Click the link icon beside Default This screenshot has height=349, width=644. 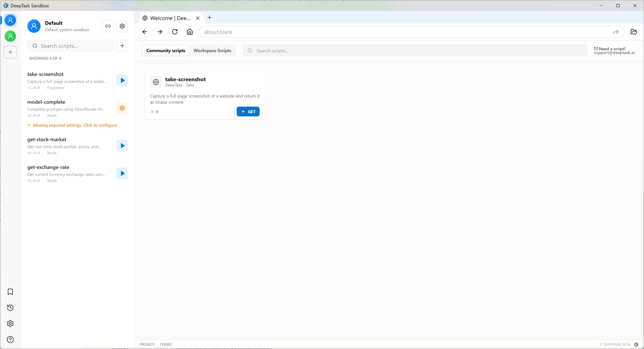(108, 26)
